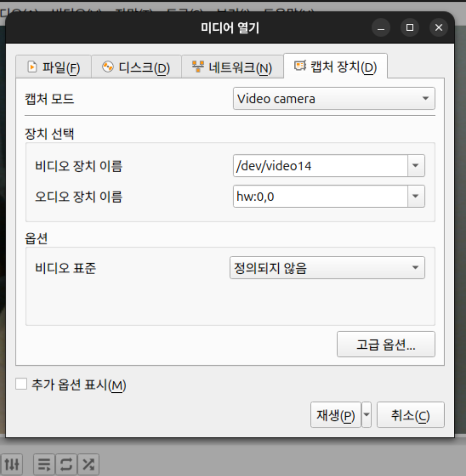Viewport: 466px width, 476px height.
Task: Expand the arrow next to 재생(P)
Action: pyautogui.click(x=367, y=415)
